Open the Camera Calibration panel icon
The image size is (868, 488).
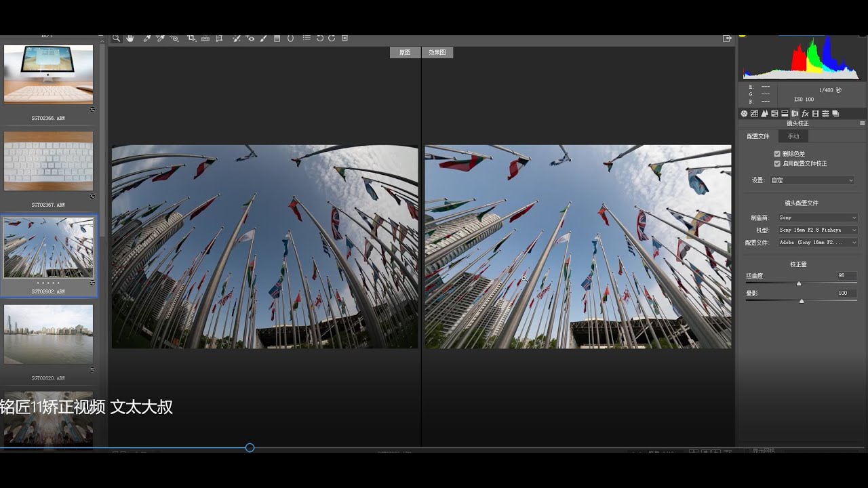tap(815, 113)
